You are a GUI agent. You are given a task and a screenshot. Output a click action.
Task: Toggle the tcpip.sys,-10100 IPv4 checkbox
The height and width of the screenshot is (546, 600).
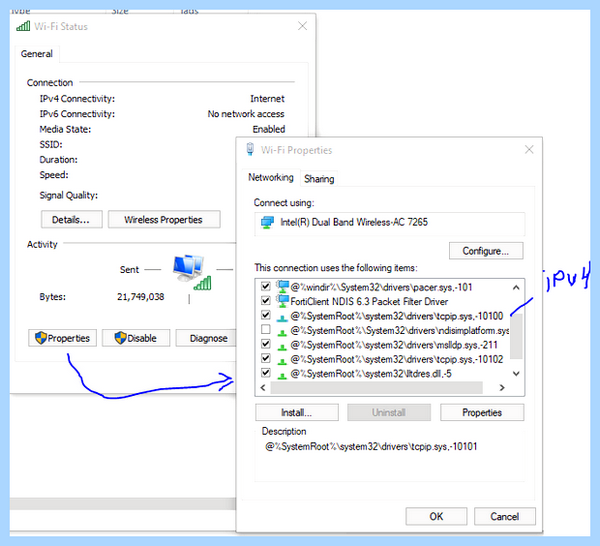click(x=266, y=315)
